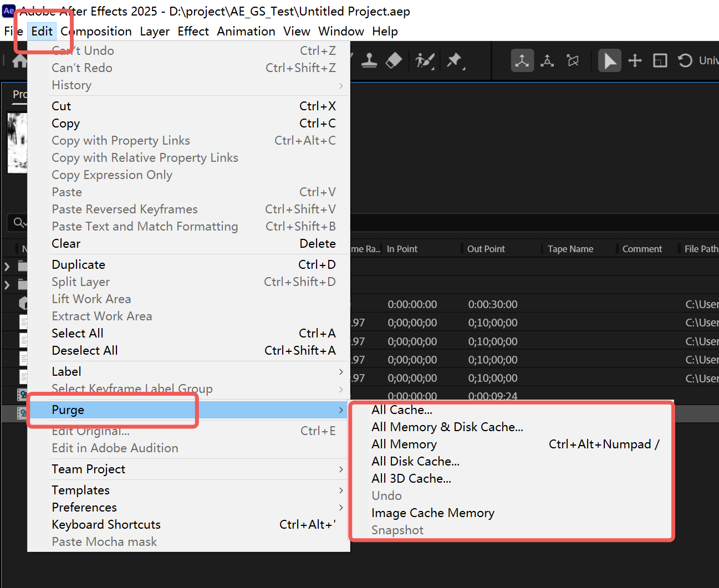Purge All Disk Cache
Screen dimensions: 719x588
tap(511, 461)
